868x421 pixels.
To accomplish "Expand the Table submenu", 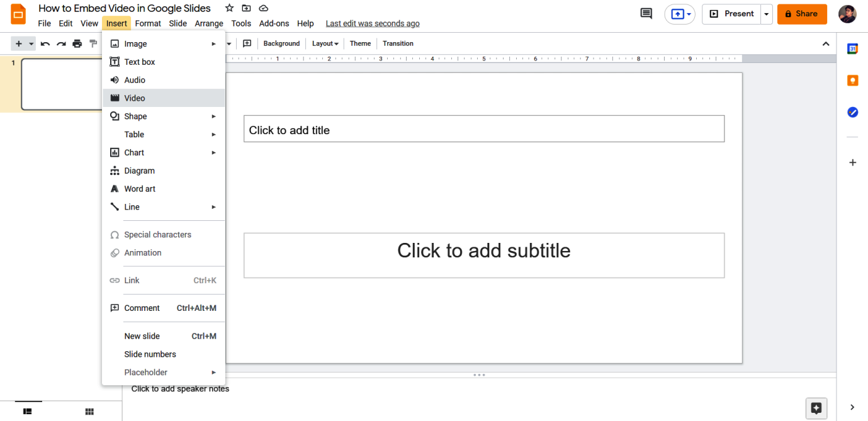I will [x=164, y=135].
